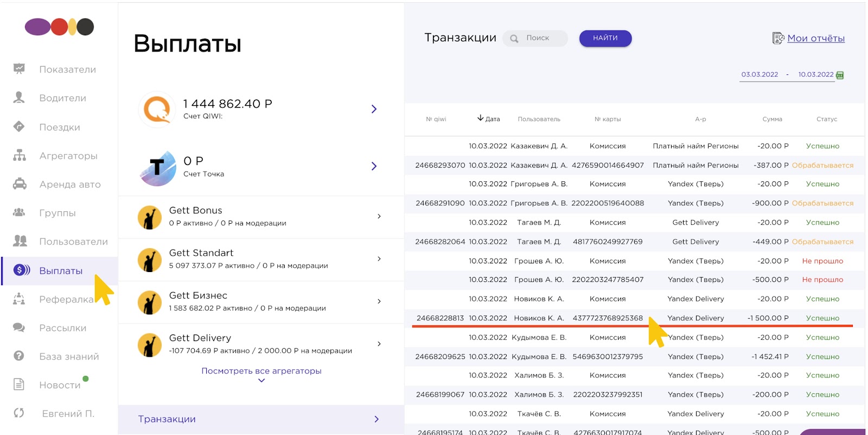This screenshot has width=868, height=435.
Task: Open the Мои отчёты link
Action: coord(816,38)
